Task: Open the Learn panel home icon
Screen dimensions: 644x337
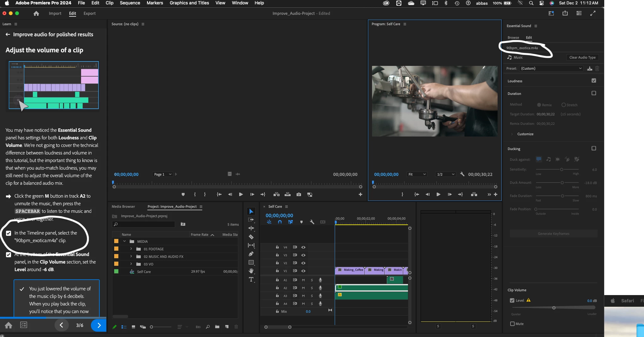Action: 9,325
